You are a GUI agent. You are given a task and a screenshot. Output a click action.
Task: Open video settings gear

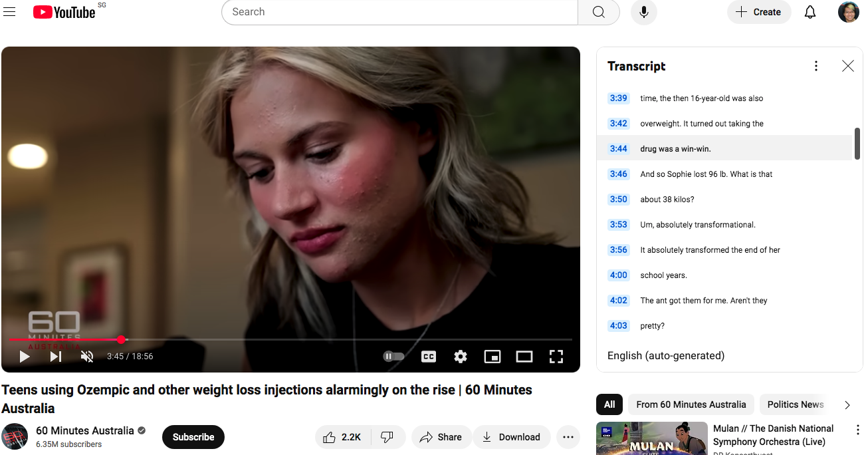coord(461,357)
